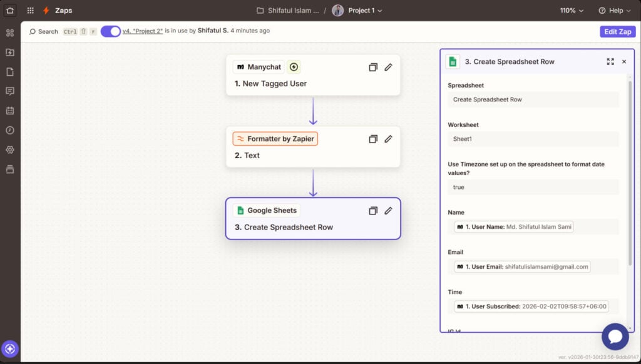The width and height of the screenshot is (641, 364).
Task: Click the User Email mapped pill
Action: [522, 267]
